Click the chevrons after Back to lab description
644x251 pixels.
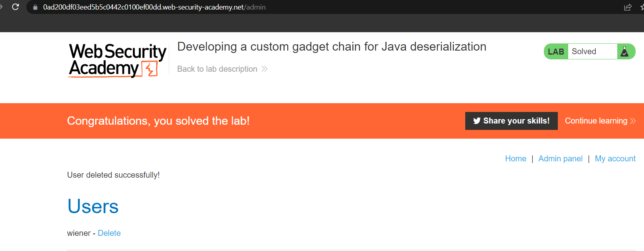click(x=265, y=69)
